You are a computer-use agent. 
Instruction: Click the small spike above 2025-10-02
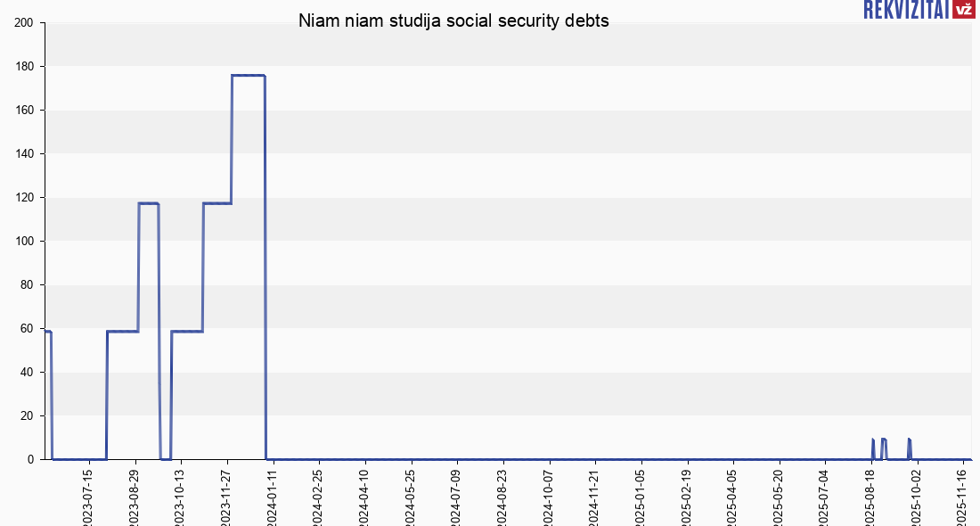coord(909,440)
